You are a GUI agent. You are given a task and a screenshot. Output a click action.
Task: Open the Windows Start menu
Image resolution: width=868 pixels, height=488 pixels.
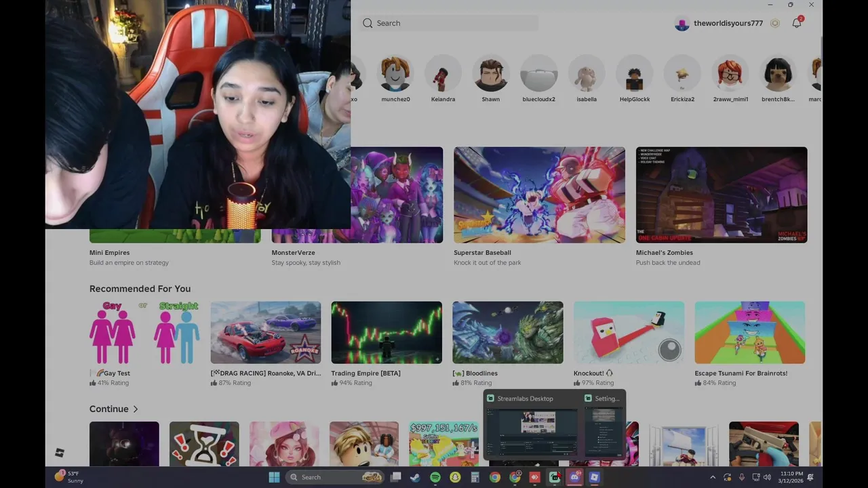tap(274, 477)
